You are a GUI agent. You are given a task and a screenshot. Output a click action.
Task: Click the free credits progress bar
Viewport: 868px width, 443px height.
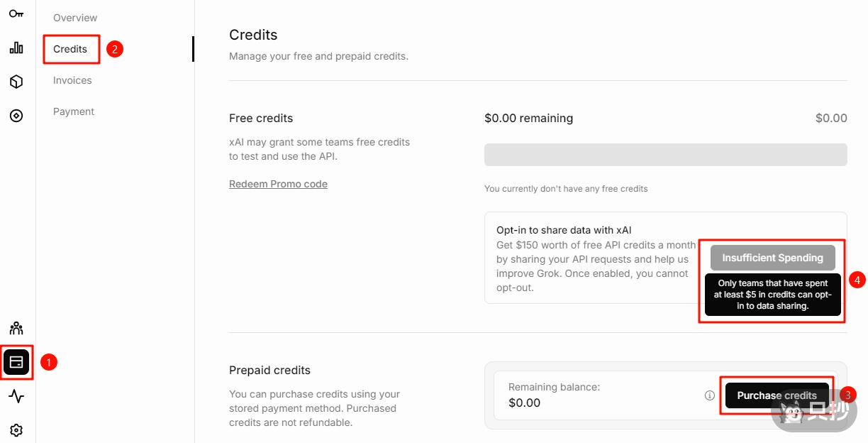point(665,155)
